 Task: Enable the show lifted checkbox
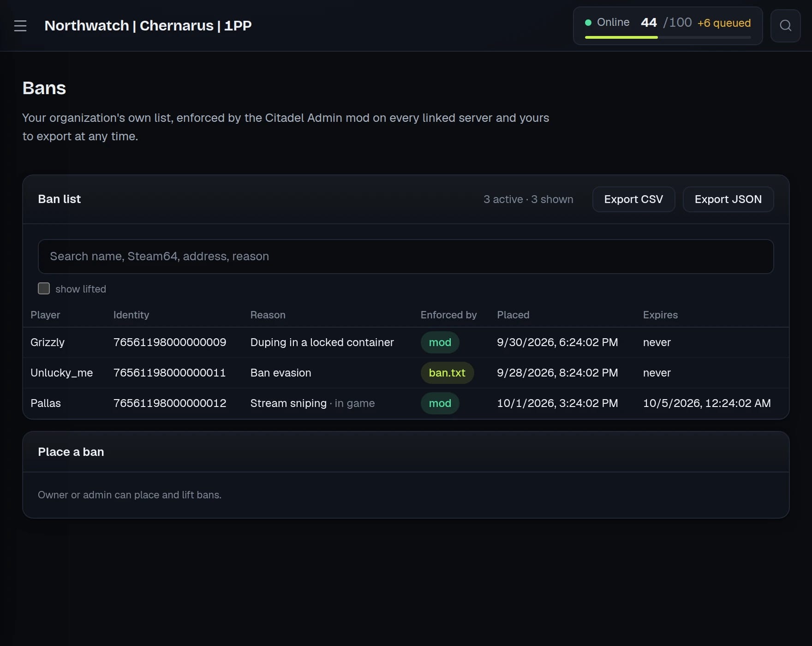44,289
